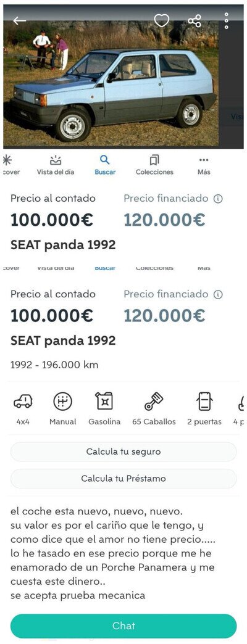This screenshot has width=247, height=644.
Task: Click the Manual gearbox icon
Action: (63, 402)
